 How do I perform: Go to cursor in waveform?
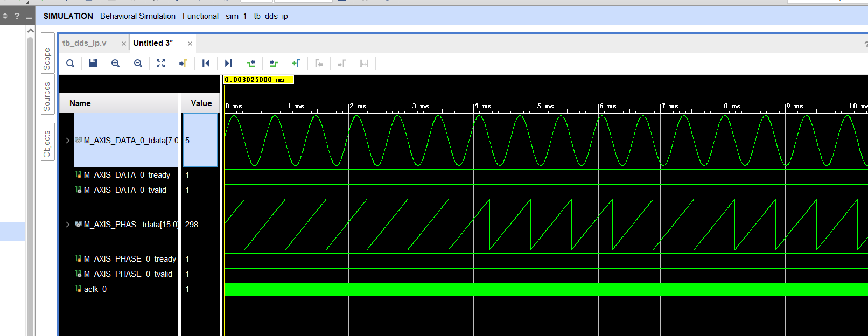point(183,64)
